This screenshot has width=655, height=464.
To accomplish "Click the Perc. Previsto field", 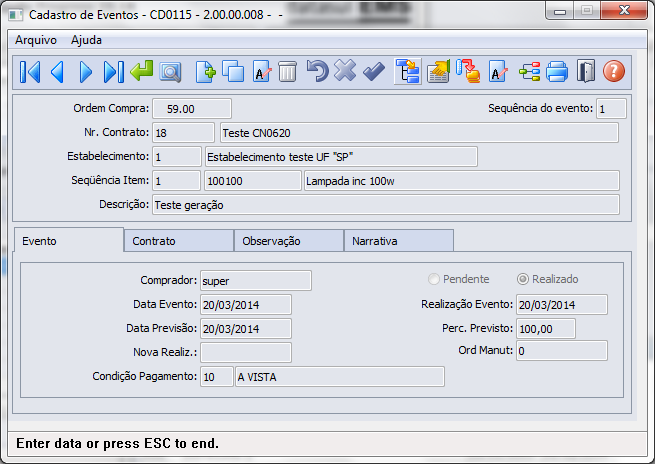I will pos(546,329).
